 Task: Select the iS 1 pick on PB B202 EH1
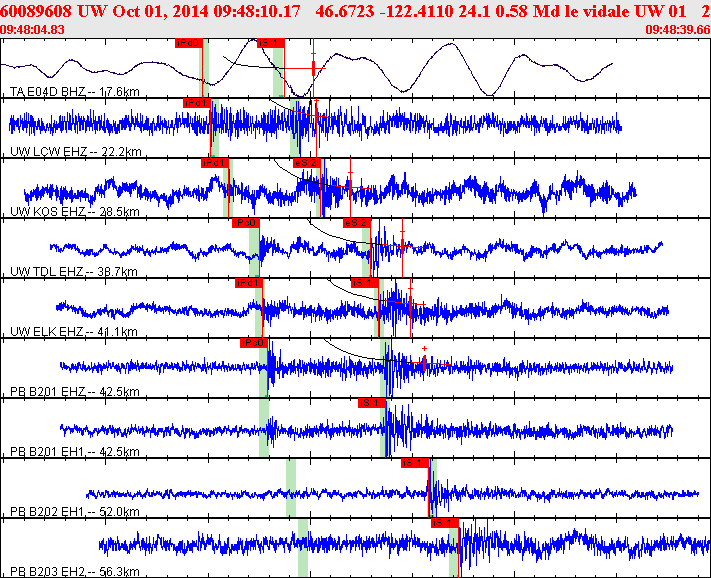(x=415, y=463)
